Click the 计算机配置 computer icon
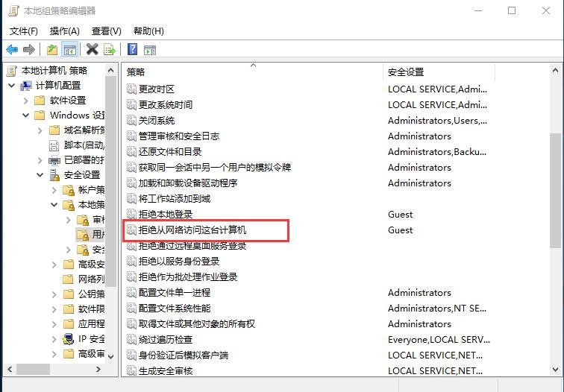 [x=26, y=86]
